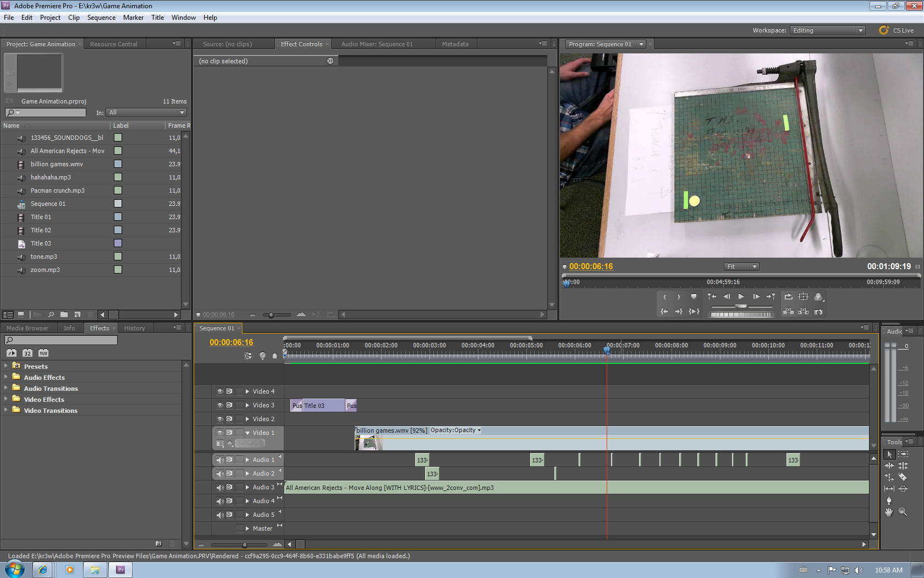Toggle YUV effects filter
924x578 pixels.
[43, 353]
